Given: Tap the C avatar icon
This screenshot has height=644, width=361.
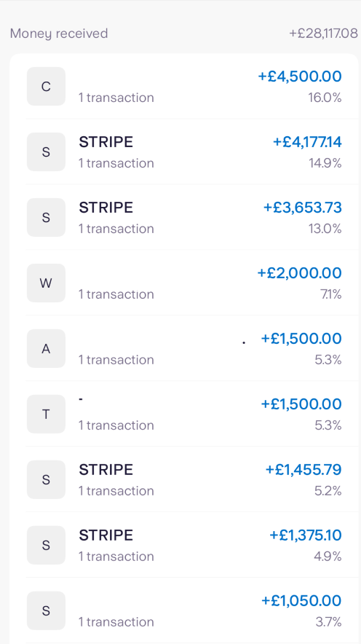Looking at the screenshot, I should click(x=46, y=86).
